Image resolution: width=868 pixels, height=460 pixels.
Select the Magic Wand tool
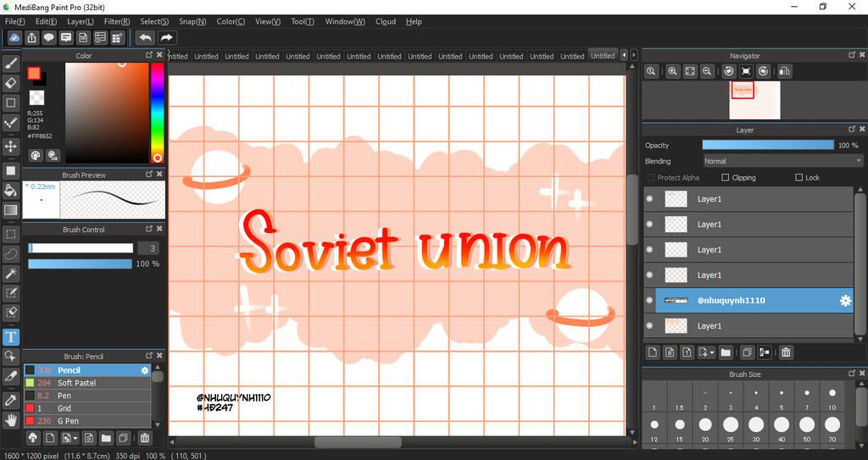click(x=10, y=274)
